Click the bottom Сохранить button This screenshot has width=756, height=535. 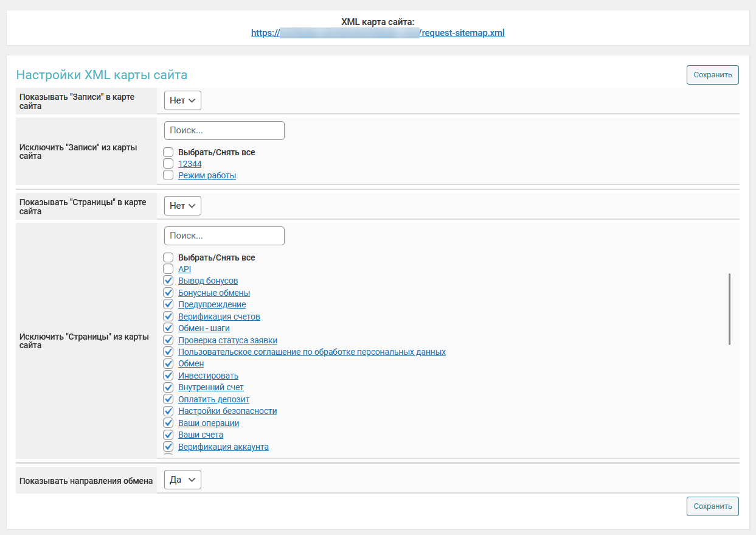[x=712, y=506]
